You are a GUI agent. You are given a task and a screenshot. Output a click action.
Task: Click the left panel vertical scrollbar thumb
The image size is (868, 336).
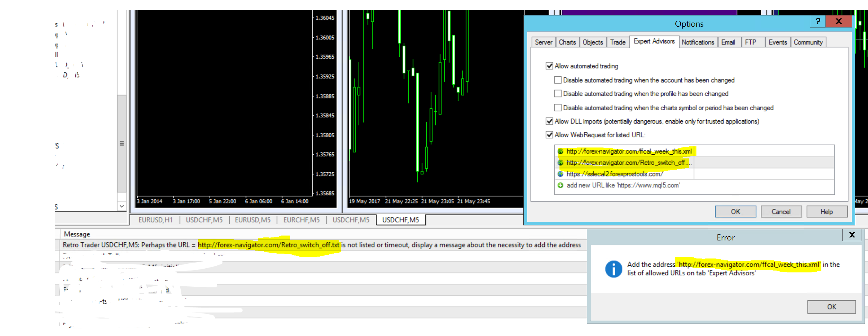pos(122,143)
